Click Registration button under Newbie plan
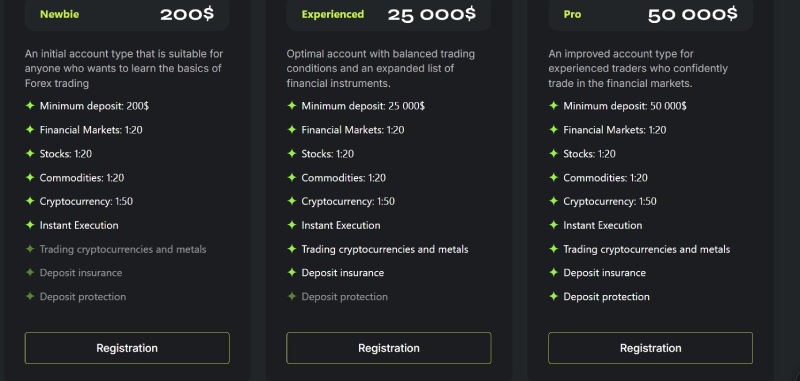800x381 pixels. tap(127, 348)
